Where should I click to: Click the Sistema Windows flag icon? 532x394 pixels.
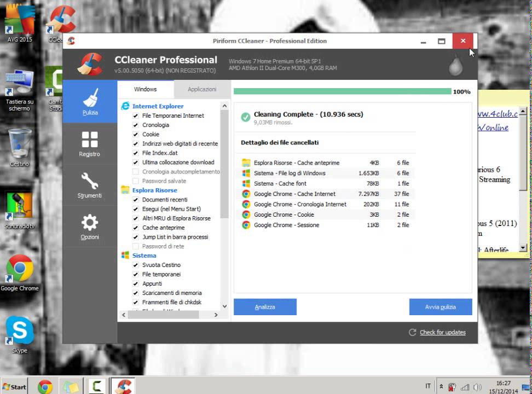pos(125,255)
